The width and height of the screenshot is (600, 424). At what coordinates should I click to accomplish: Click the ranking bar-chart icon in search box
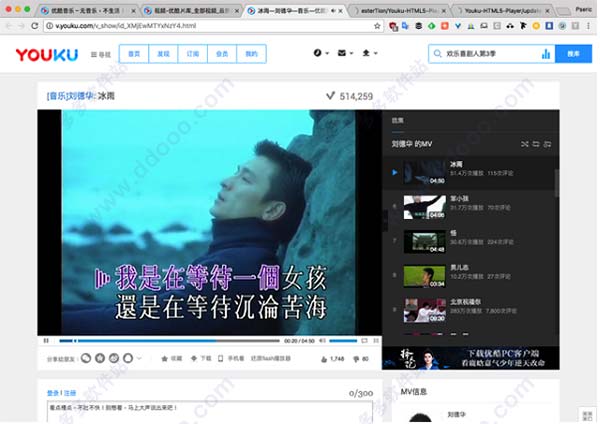[x=546, y=54]
